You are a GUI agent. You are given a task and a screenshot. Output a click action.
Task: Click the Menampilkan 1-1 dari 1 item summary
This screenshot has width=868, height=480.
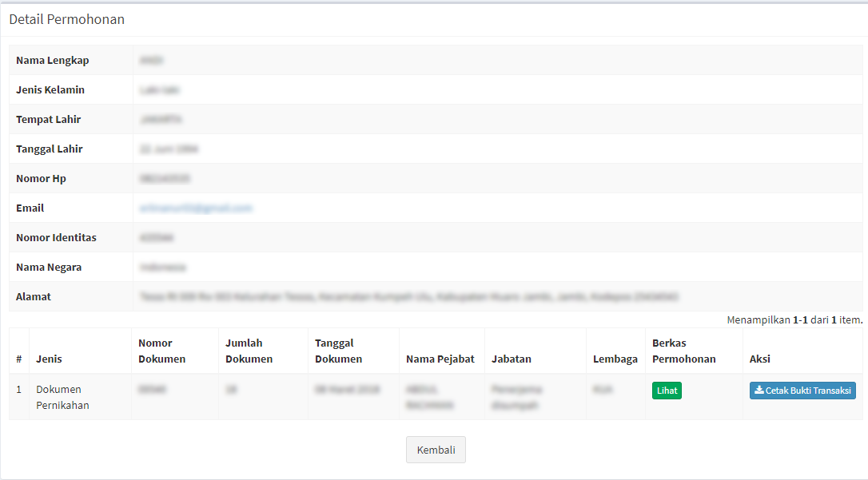(794, 320)
